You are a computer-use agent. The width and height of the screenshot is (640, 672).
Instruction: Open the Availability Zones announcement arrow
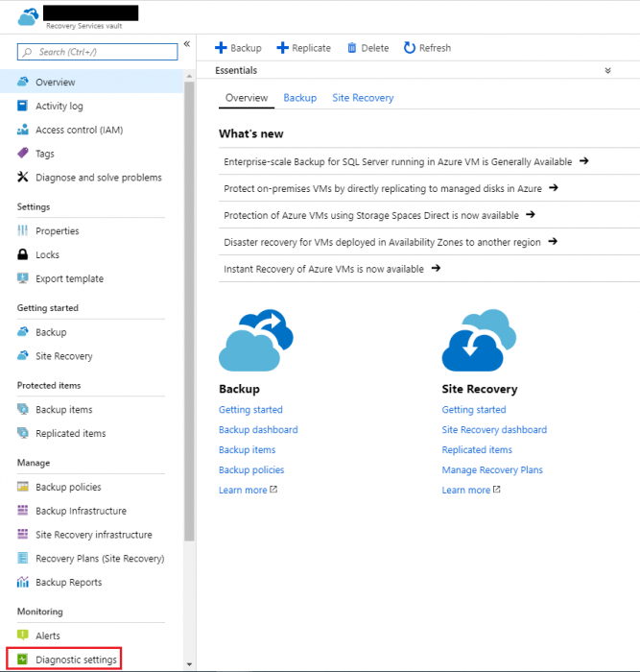pyautogui.click(x=553, y=241)
